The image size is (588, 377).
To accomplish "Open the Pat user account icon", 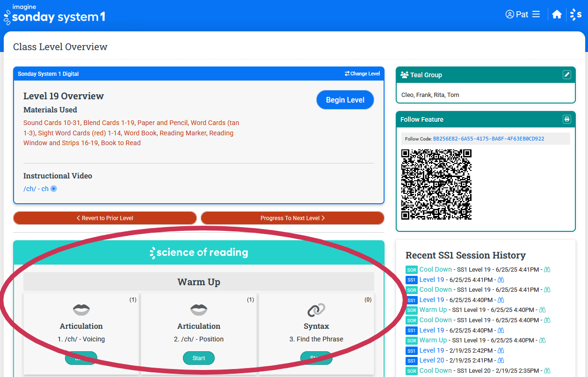I will point(510,15).
